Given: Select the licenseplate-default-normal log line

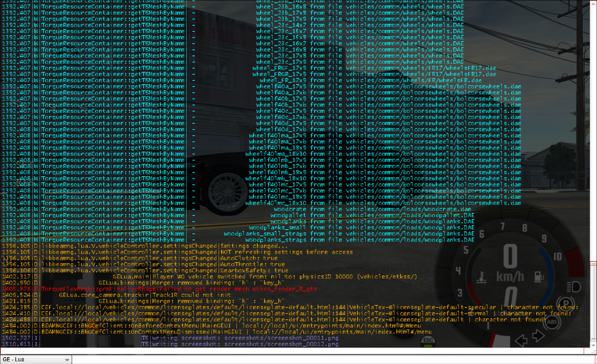Looking at the screenshot, I should [x=287, y=313].
